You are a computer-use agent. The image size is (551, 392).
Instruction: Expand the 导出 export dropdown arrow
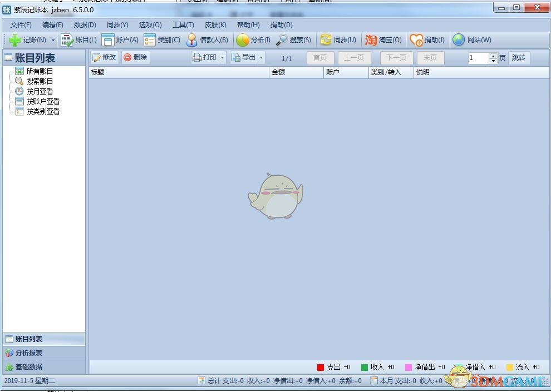tap(261, 57)
